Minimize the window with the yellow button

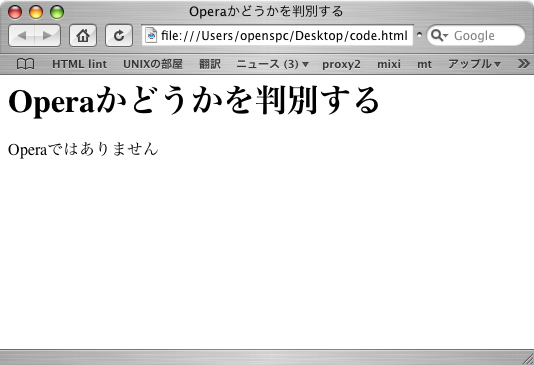point(36,12)
